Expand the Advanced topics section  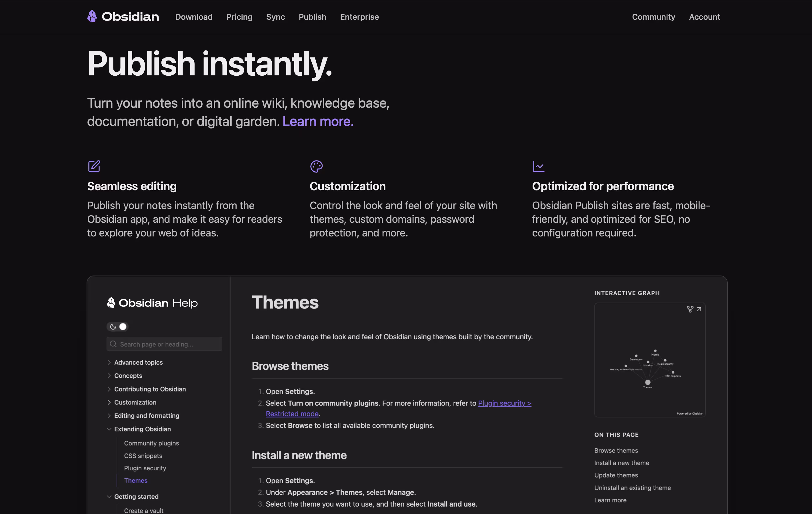pos(109,362)
